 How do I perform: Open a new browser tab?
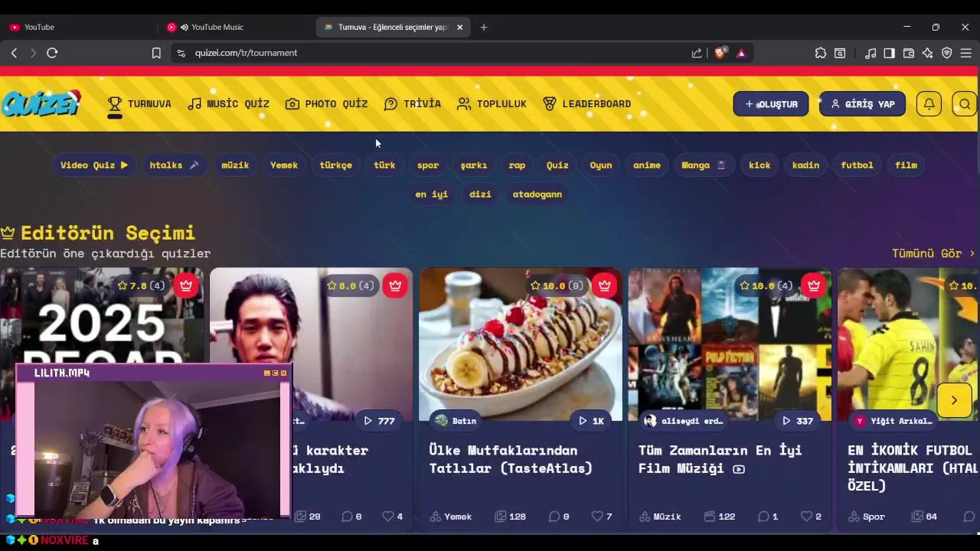483,27
